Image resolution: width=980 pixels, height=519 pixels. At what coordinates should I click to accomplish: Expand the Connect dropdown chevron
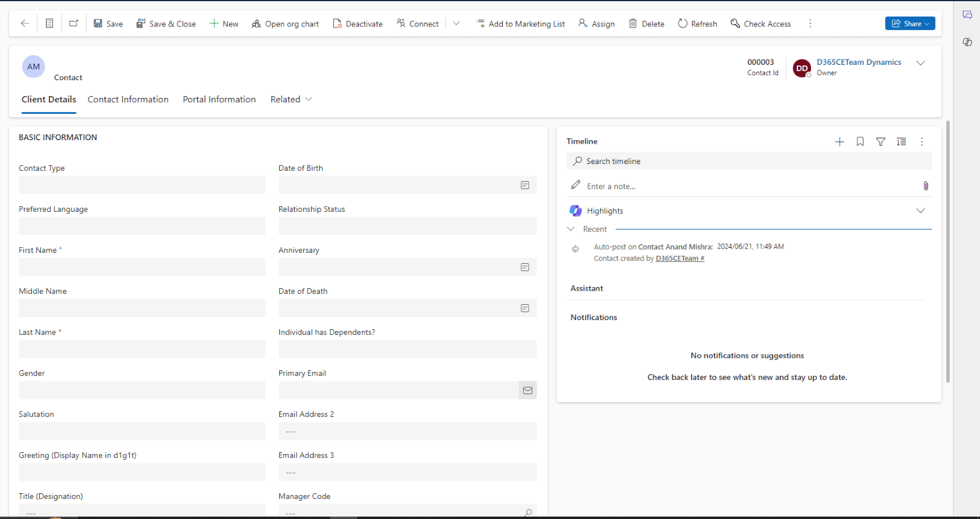456,23
